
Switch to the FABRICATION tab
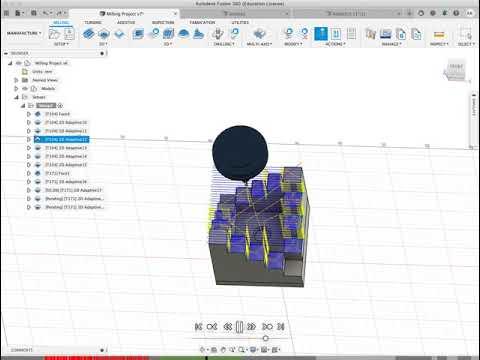202,23
